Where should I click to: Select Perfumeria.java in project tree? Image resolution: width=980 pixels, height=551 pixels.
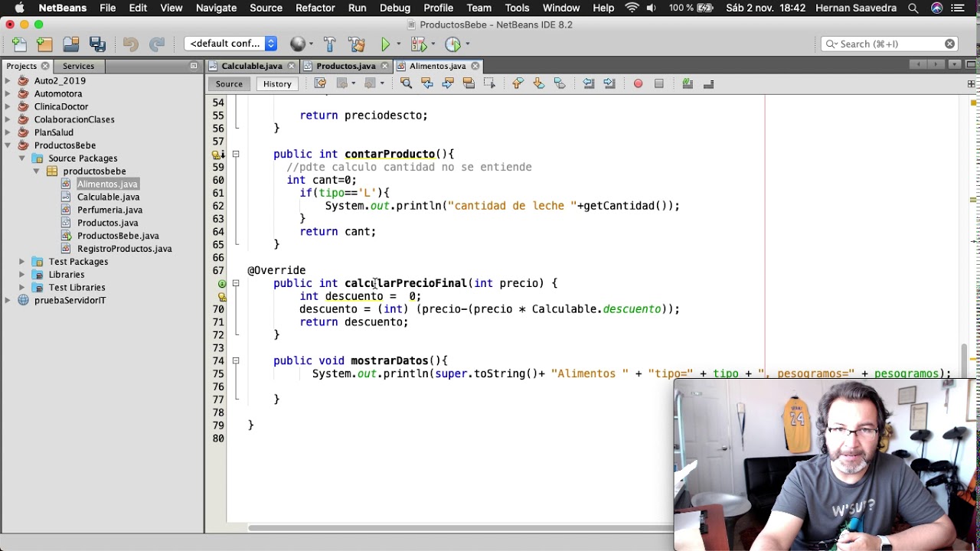(x=109, y=210)
